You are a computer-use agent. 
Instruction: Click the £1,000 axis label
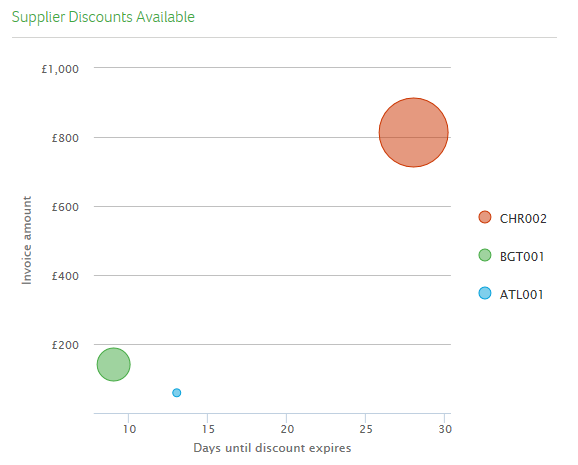coord(60,69)
